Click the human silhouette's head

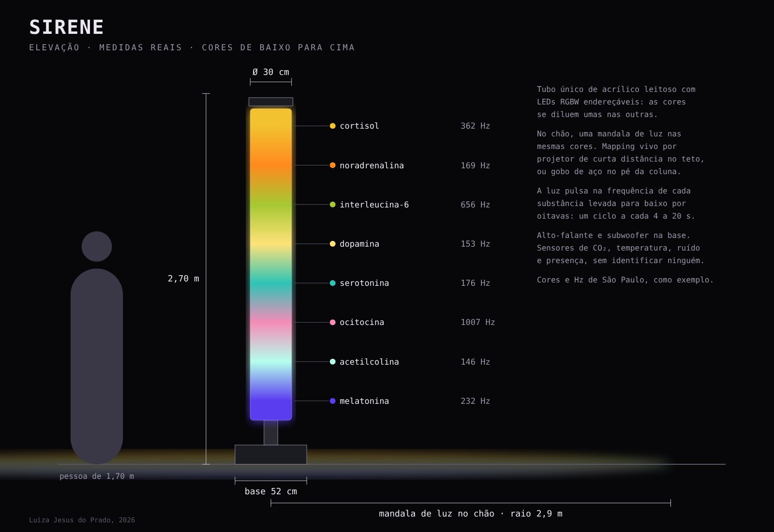(97, 247)
